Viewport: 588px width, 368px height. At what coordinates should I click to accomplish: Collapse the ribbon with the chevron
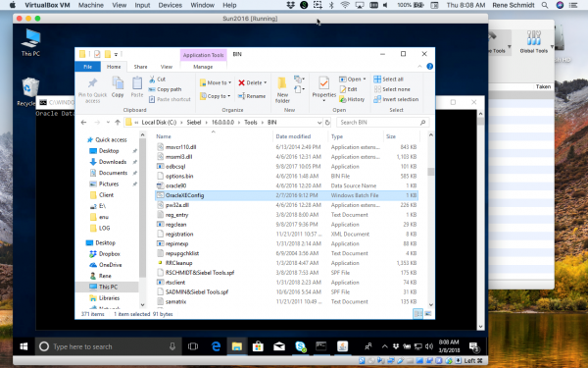[419, 67]
